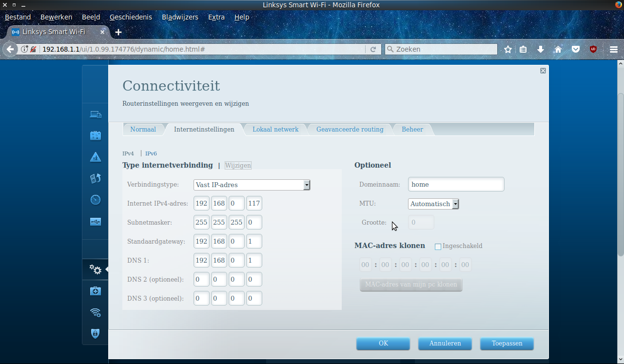Switch to the Normaal tab
The image size is (624, 364).
click(143, 129)
